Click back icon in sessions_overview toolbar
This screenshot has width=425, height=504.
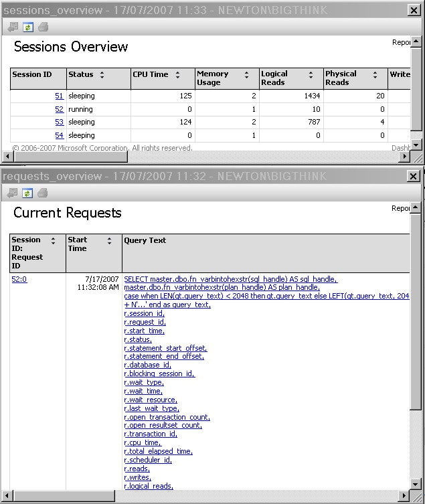(x=13, y=27)
